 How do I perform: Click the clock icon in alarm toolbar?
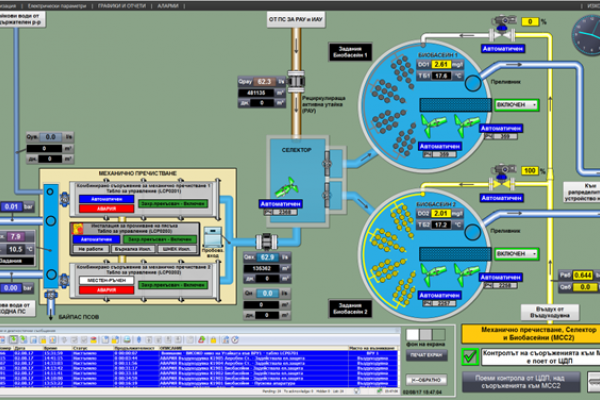pyautogui.click(x=235, y=340)
